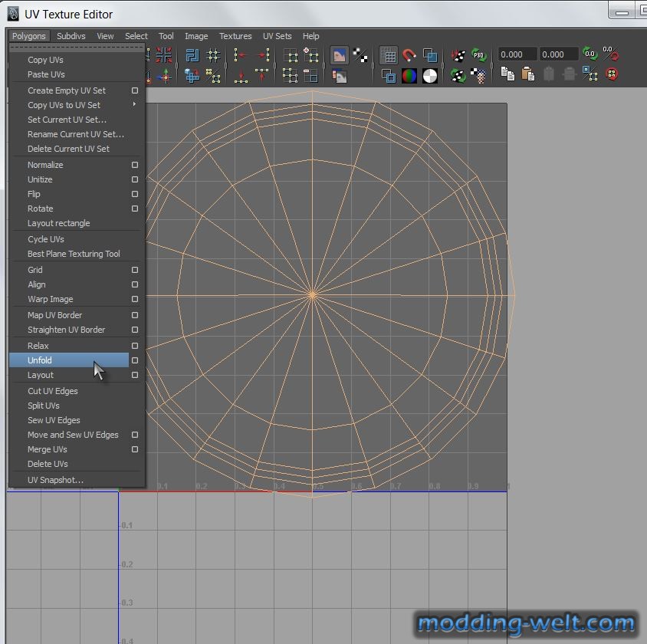Tear off menu using the dashed line
Viewport: 647px width, 644px height.
tap(77, 47)
